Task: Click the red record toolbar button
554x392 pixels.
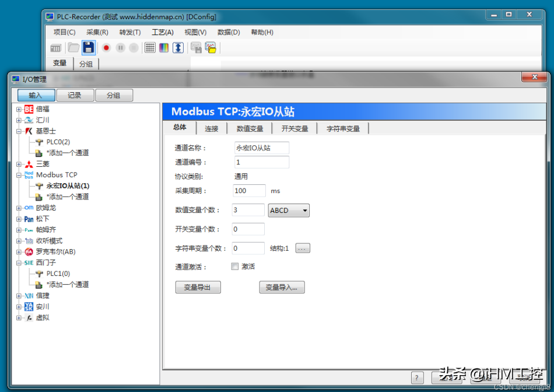Action: tap(106, 48)
